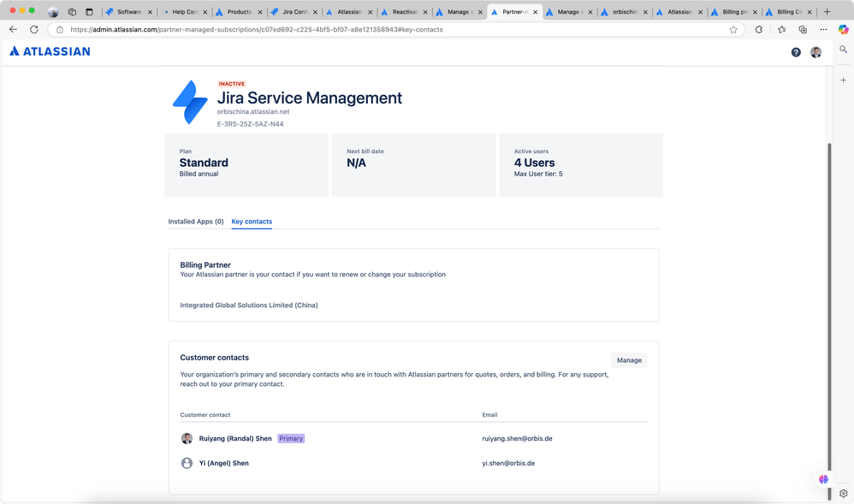Image resolution: width=854 pixels, height=504 pixels.
Task: Click Yi (Angel) Shen's profile avatar
Action: [187, 463]
